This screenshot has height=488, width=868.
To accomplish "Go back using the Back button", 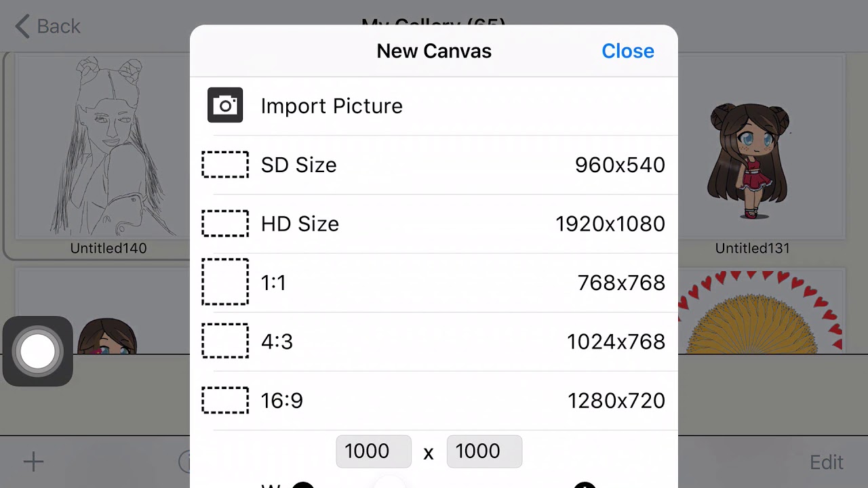I will tap(47, 26).
